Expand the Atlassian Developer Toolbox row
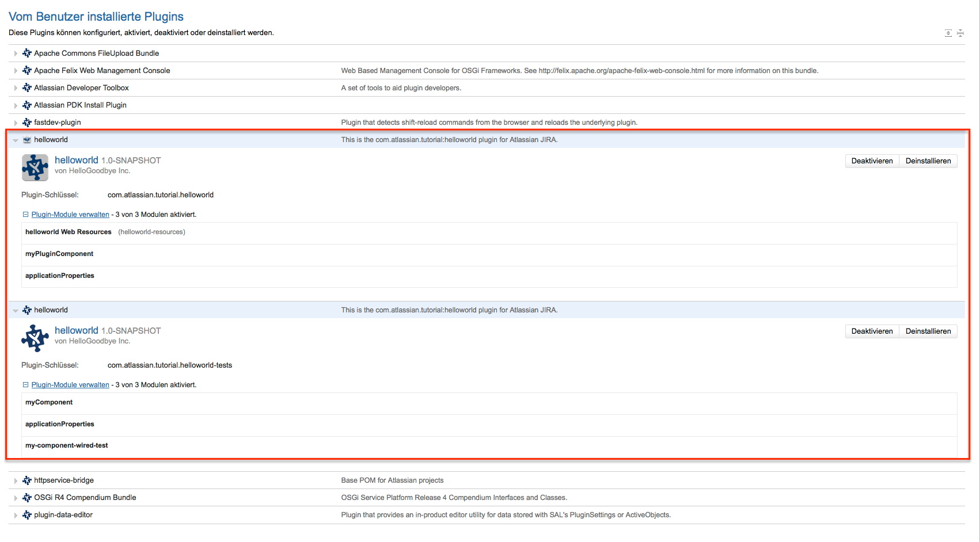This screenshot has height=542, width=980. coord(16,88)
